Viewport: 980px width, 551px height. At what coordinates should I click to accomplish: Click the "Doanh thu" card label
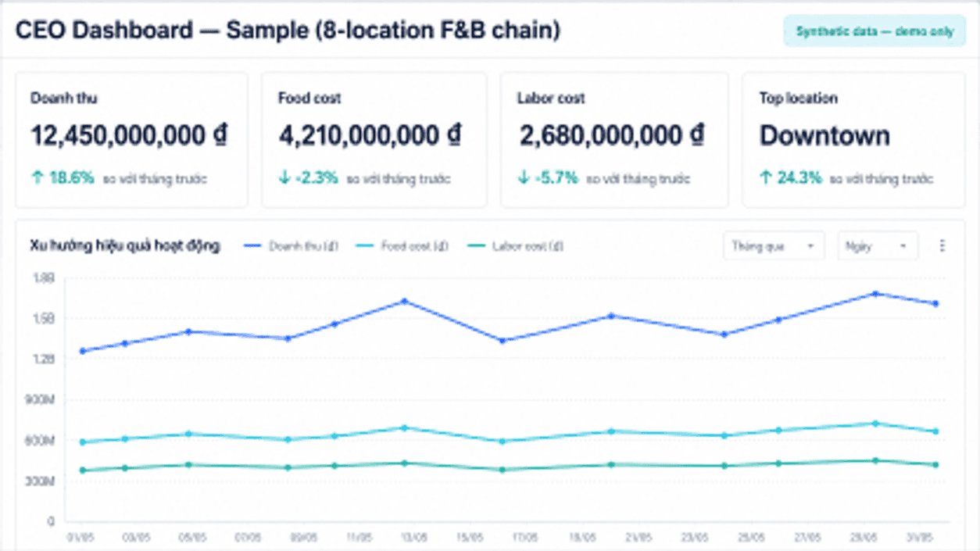pos(64,98)
